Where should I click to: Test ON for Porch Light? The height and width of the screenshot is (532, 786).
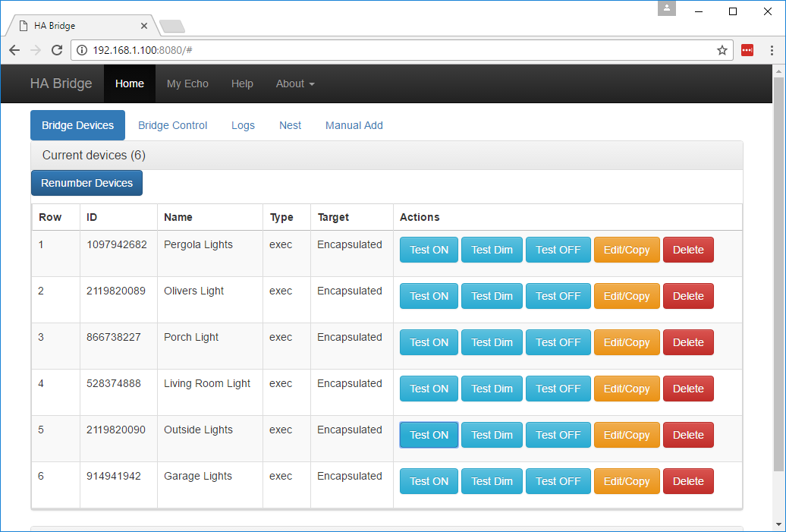[429, 342]
